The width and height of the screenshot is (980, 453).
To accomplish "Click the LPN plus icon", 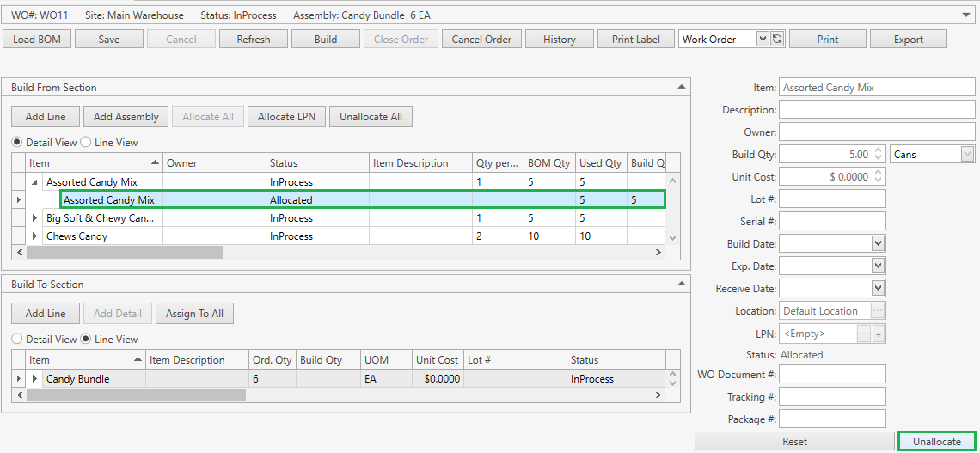I will 879,334.
